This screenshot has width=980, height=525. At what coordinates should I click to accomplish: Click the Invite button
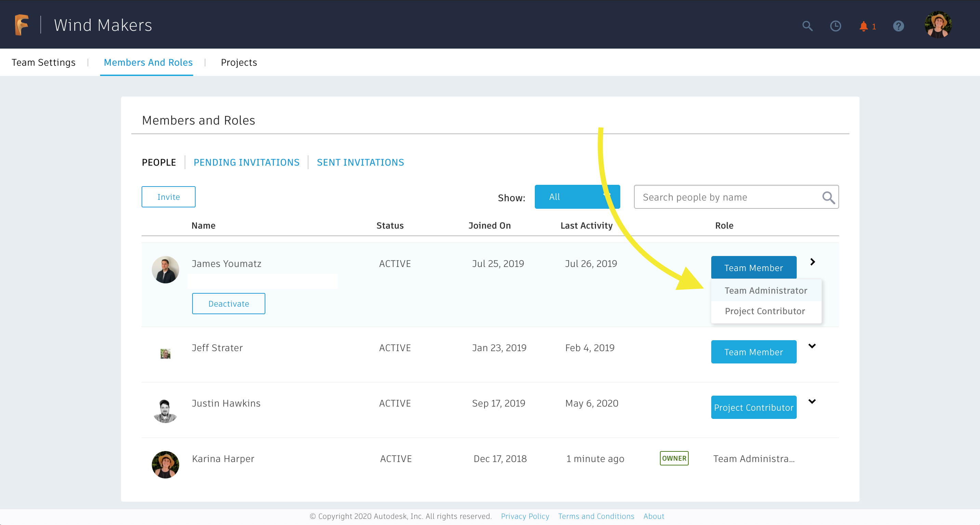point(168,197)
